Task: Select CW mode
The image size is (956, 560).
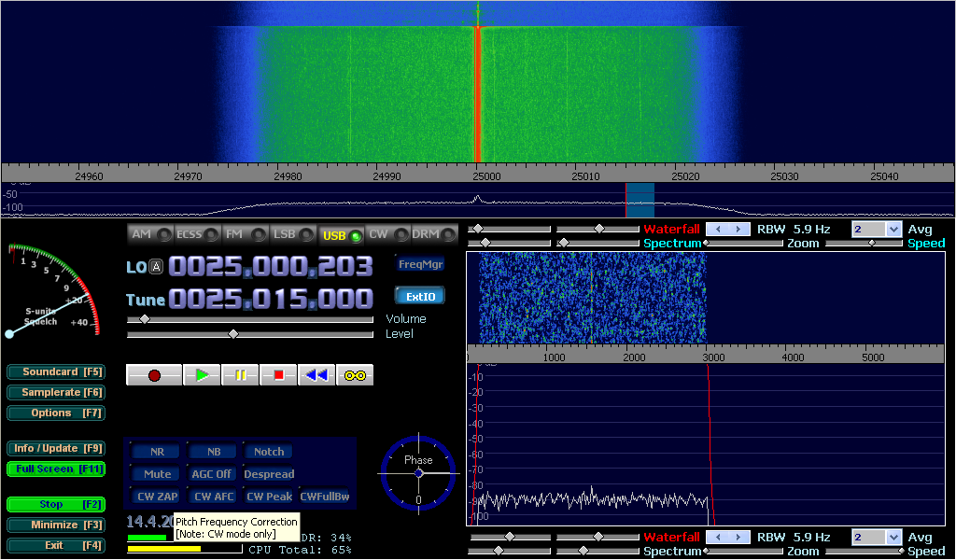Action: (x=384, y=235)
